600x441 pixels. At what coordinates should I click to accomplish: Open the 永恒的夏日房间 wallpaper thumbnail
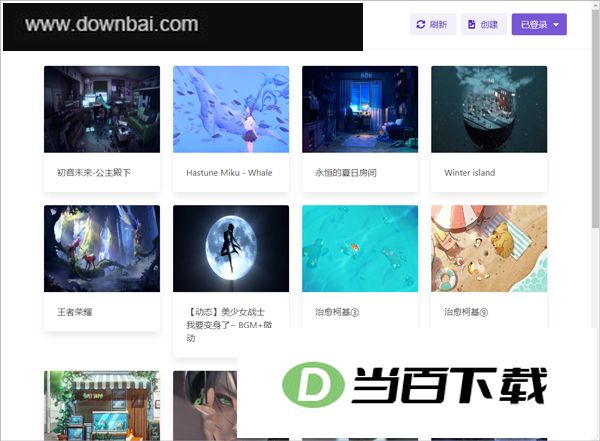tap(360, 109)
